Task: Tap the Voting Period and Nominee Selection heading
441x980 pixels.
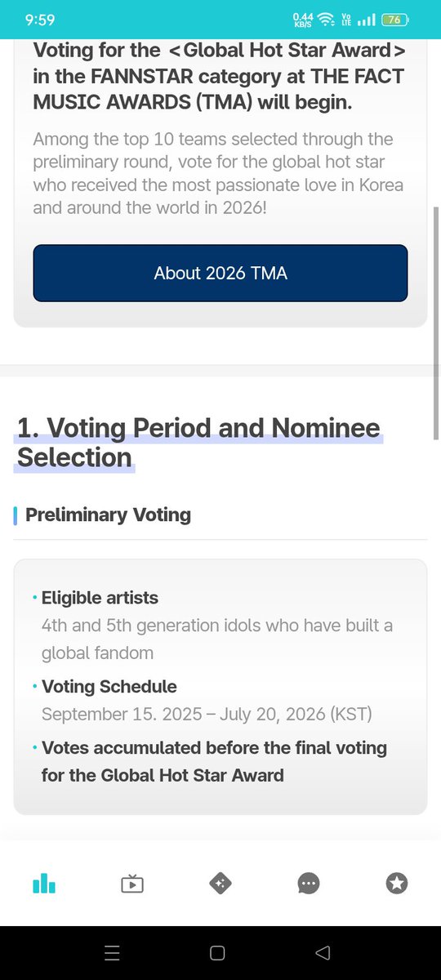Action: (x=198, y=442)
